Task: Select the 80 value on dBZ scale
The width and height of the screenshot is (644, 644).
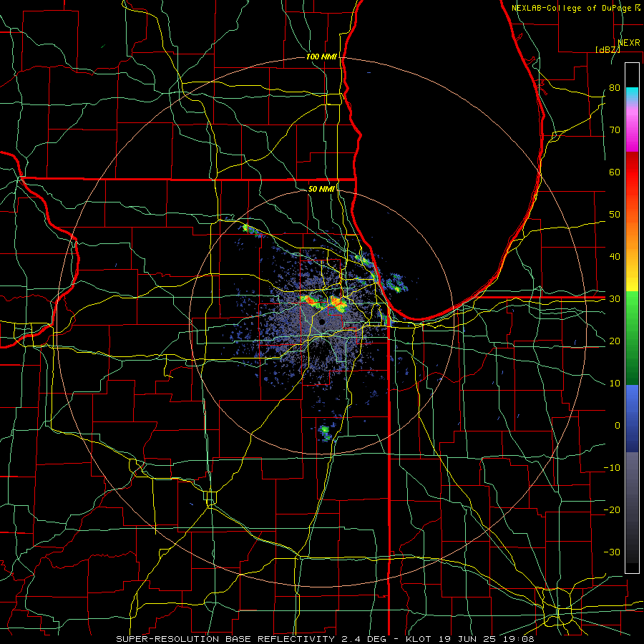Action: coord(615,88)
